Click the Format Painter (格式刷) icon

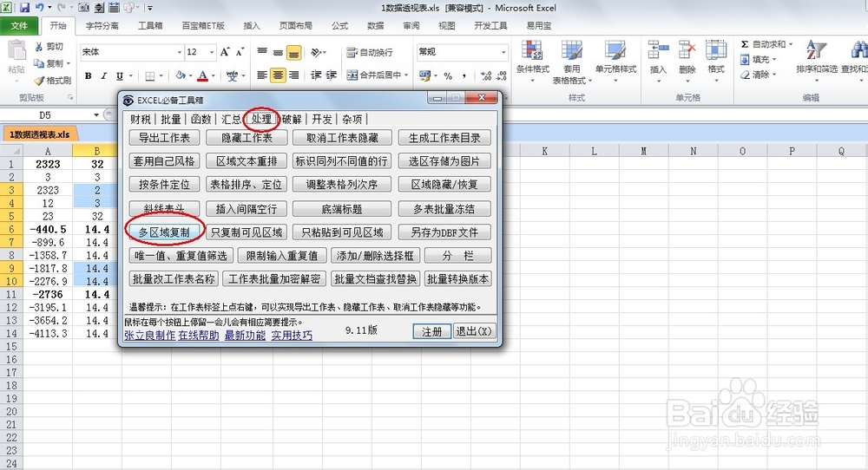point(39,81)
